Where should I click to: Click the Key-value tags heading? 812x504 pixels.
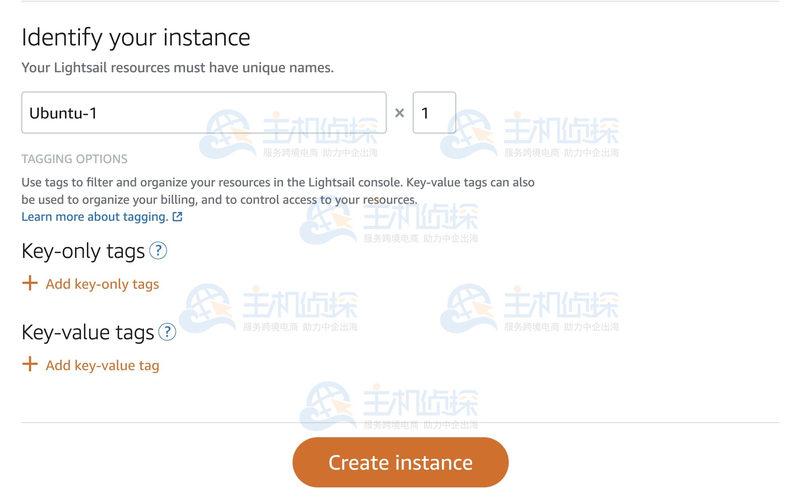(88, 333)
